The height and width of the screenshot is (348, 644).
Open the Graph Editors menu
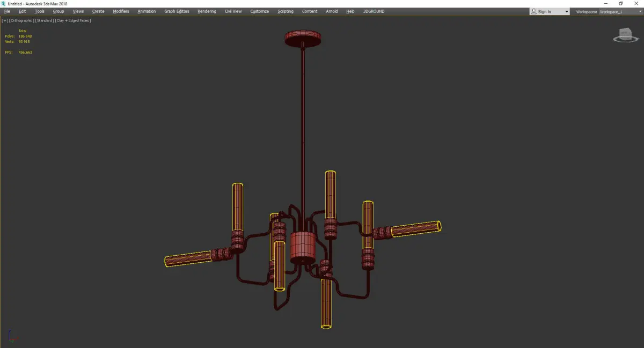(x=177, y=11)
